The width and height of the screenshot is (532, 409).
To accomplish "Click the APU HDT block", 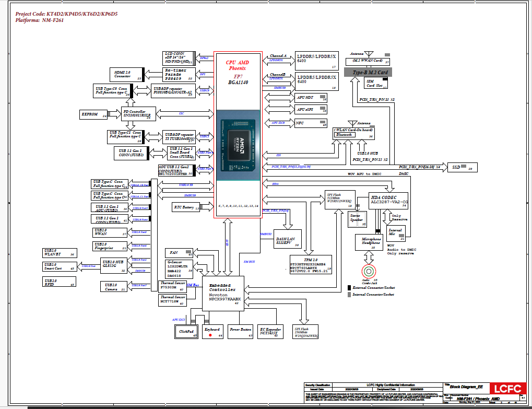I will click(x=311, y=98).
